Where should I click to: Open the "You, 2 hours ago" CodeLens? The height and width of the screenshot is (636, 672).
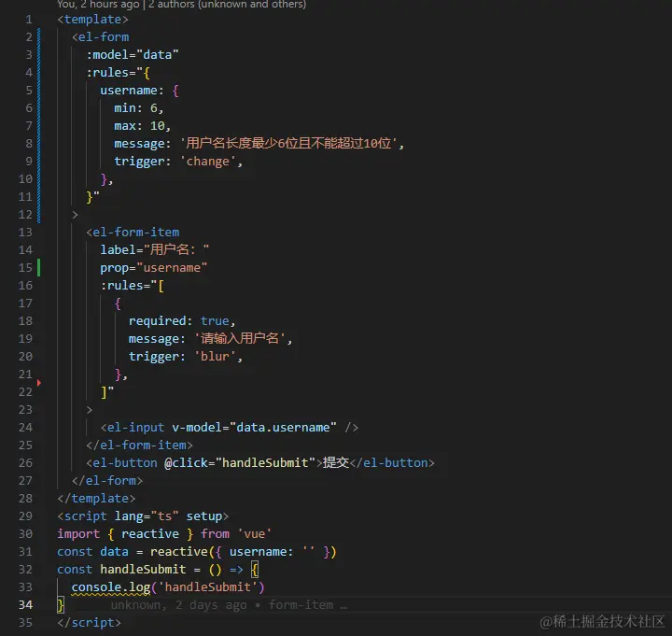coord(98,5)
